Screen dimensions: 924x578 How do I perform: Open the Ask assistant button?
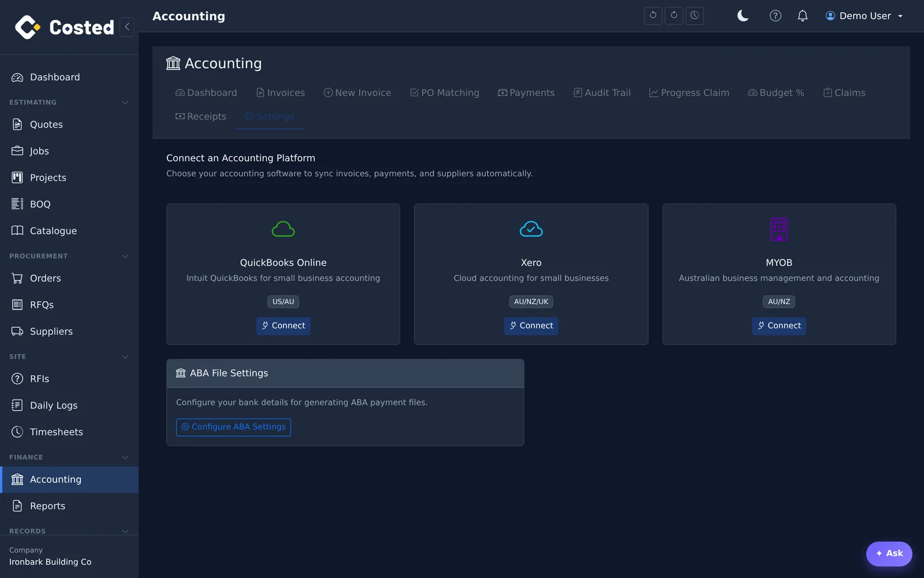pos(889,554)
